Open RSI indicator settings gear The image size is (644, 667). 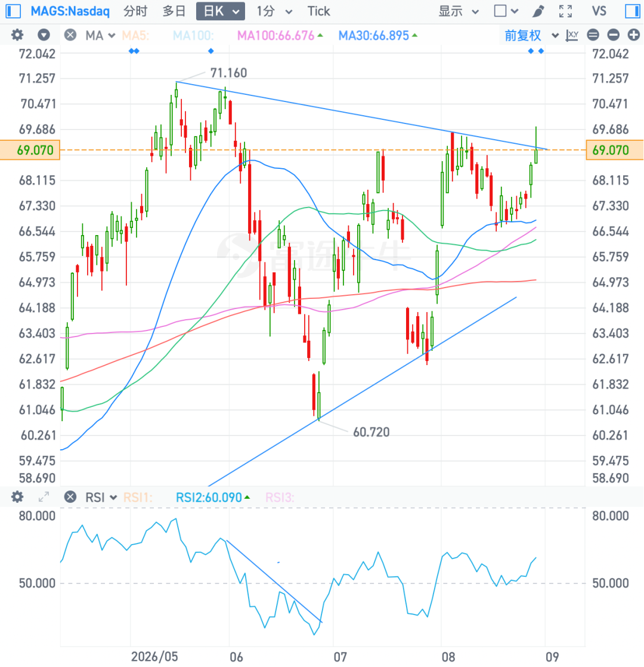point(17,497)
